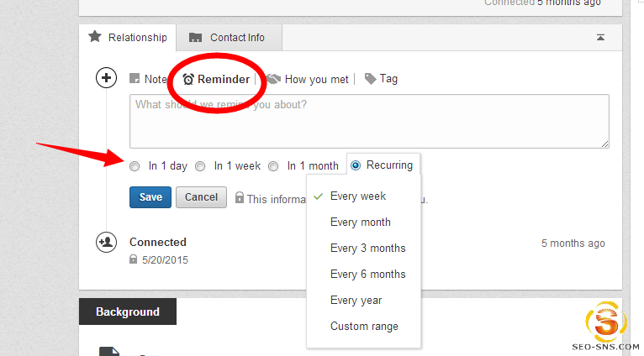Cancel the reminder entry
The height and width of the screenshot is (356, 644).
(201, 197)
